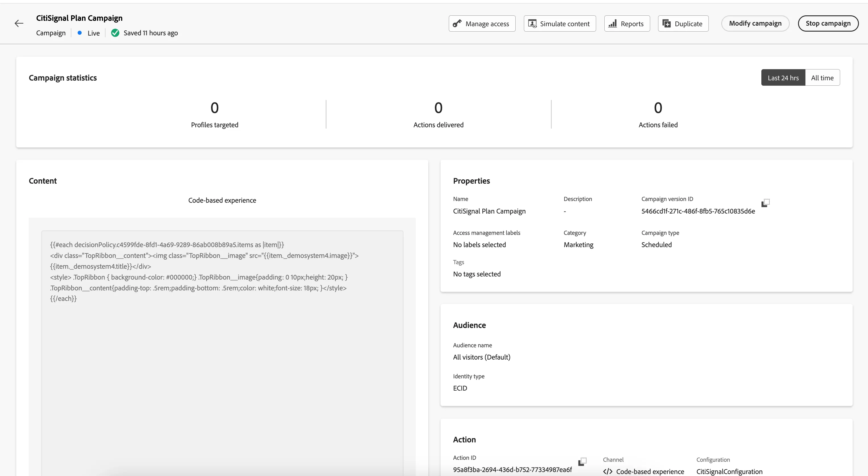Click the Action ID value '95a8f3ba-2694-436d-b752-77334987ea6f'
The image size is (868, 476).
(512, 469)
